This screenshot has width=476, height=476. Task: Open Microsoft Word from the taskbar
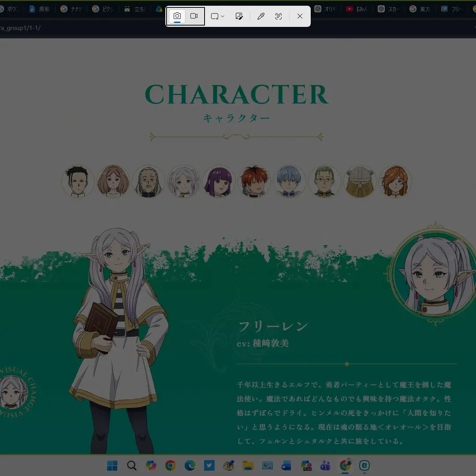point(286,465)
